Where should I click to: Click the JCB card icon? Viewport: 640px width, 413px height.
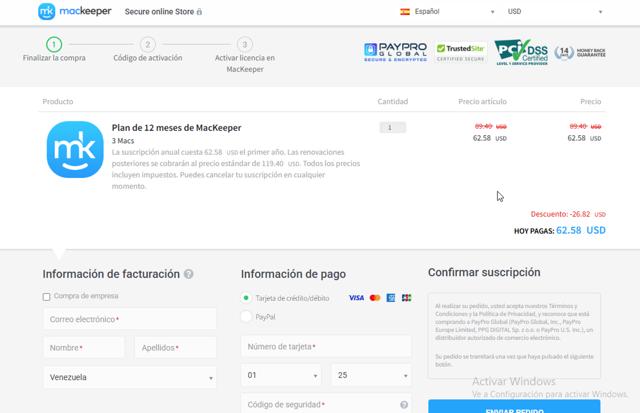click(407, 298)
